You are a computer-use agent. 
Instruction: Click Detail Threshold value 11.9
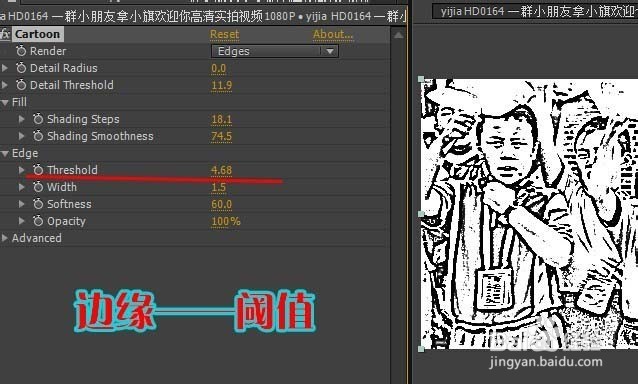tap(221, 85)
